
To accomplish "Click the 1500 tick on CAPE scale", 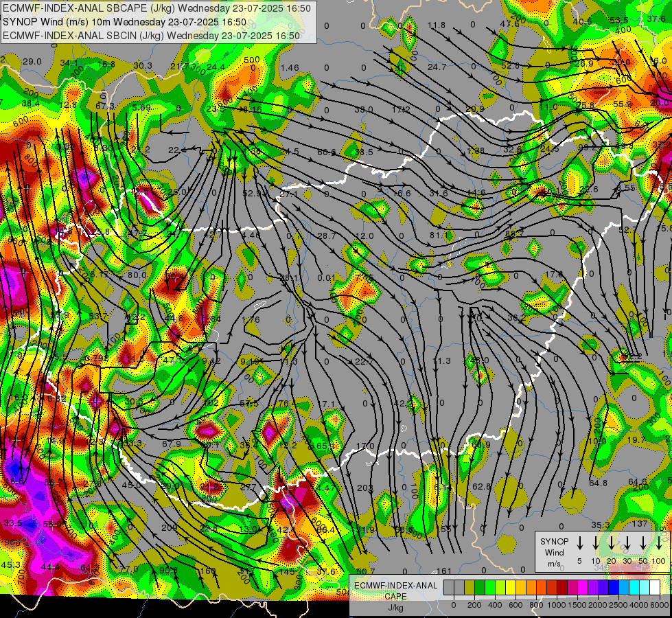I will coord(577,605).
